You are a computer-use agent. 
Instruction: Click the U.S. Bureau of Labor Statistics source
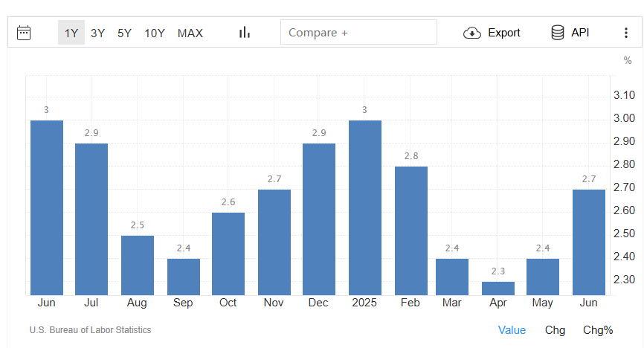coord(91,330)
